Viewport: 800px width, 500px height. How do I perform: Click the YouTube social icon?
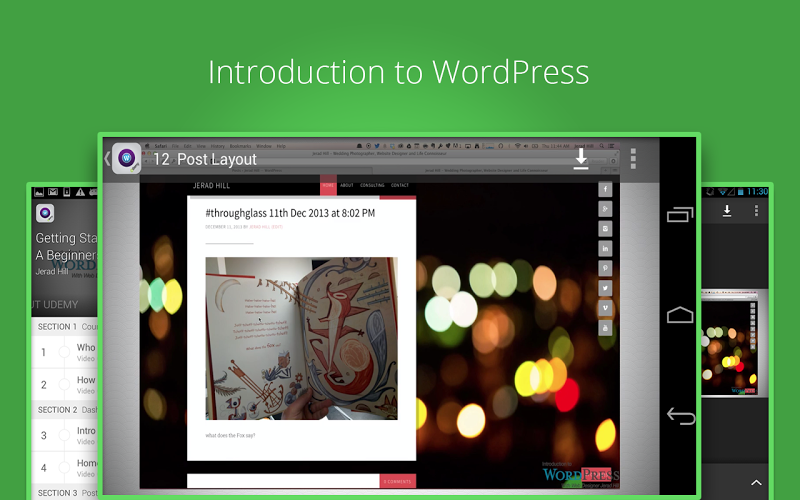(605, 328)
